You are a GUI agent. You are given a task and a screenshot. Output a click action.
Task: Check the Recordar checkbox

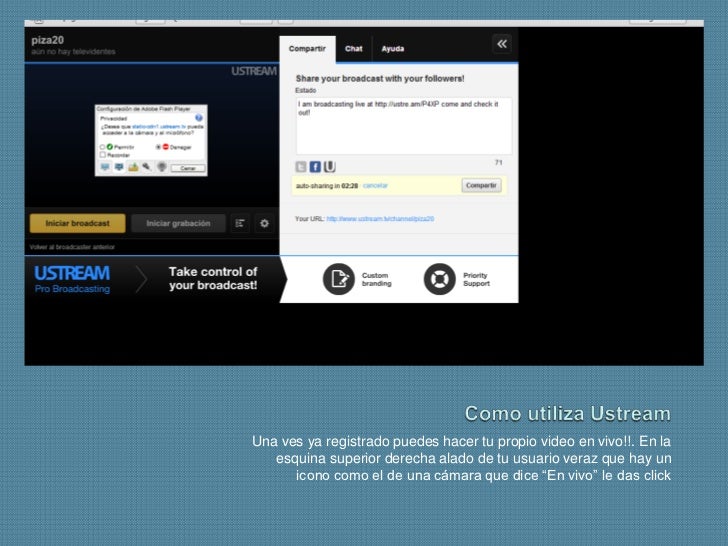click(103, 155)
